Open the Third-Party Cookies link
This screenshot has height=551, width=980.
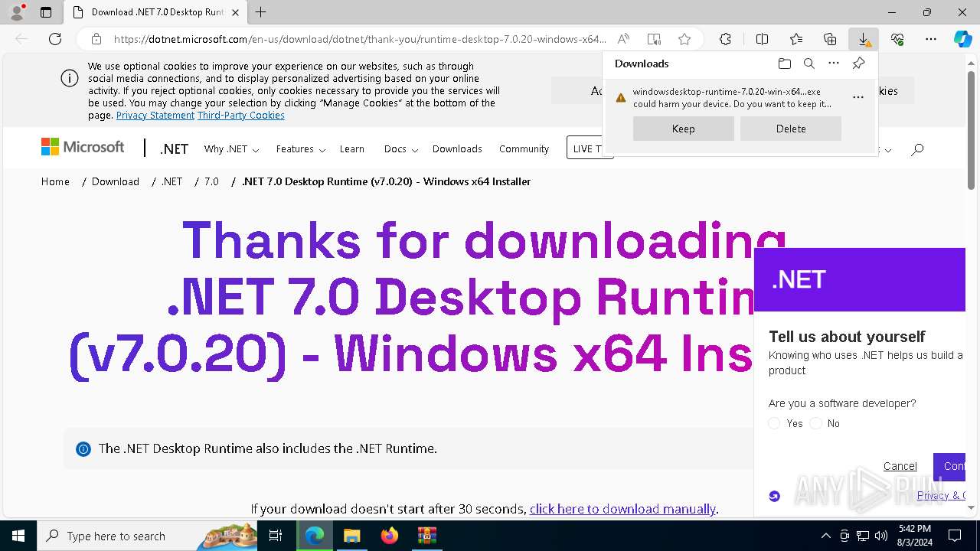click(241, 115)
